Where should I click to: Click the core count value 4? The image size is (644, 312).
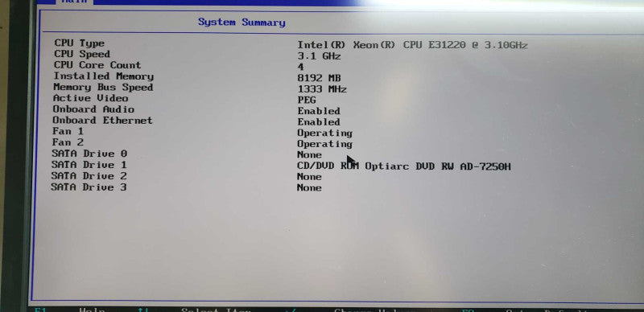pyautogui.click(x=300, y=67)
